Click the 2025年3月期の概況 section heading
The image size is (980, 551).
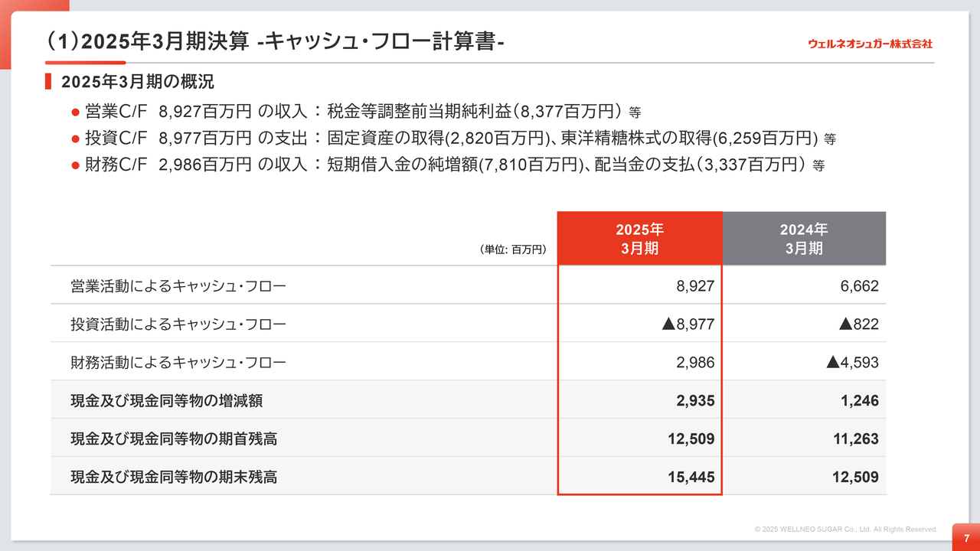tap(138, 82)
